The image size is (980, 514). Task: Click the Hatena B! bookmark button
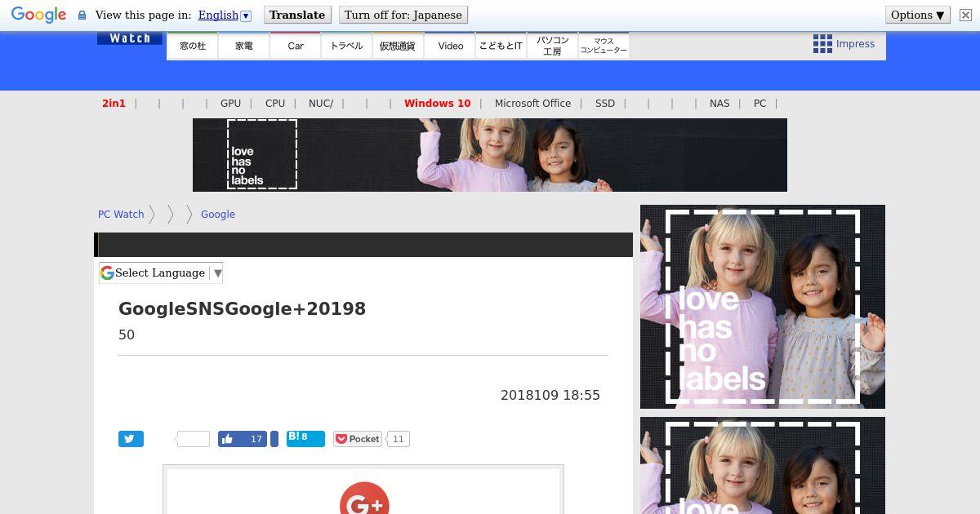coord(305,438)
